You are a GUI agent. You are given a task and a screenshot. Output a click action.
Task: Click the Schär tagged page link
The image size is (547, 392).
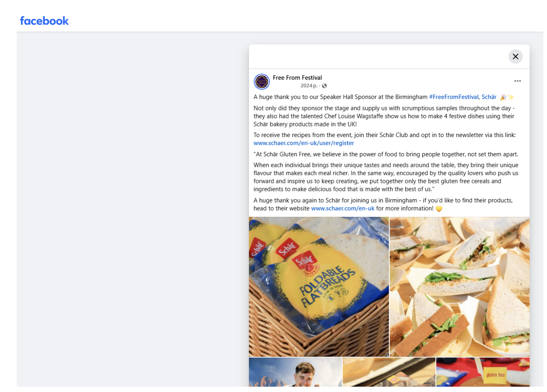click(489, 97)
